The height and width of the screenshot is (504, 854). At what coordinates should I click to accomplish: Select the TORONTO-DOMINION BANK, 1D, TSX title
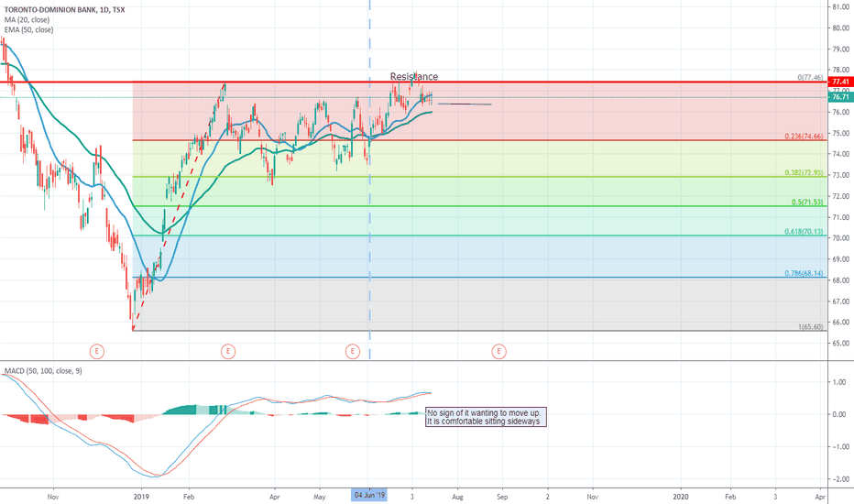(64, 10)
